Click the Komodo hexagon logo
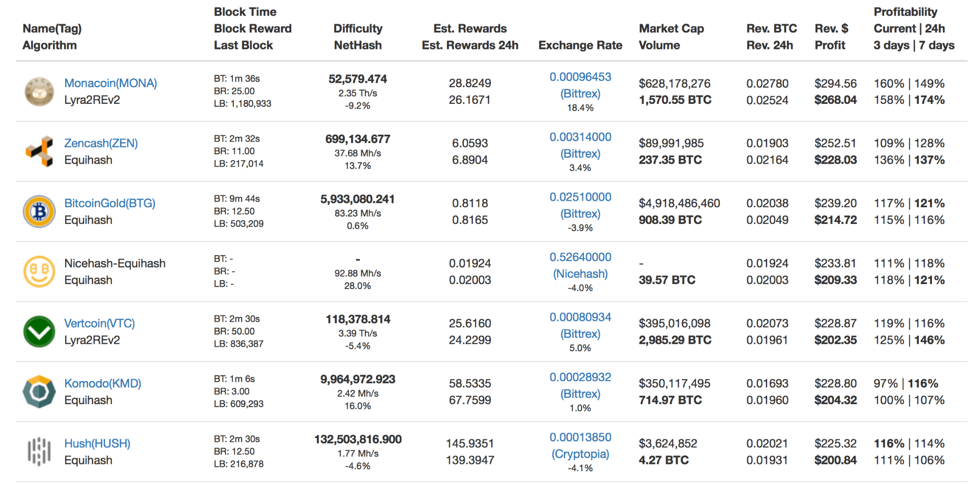The width and height of the screenshot is (980, 484). (39, 391)
